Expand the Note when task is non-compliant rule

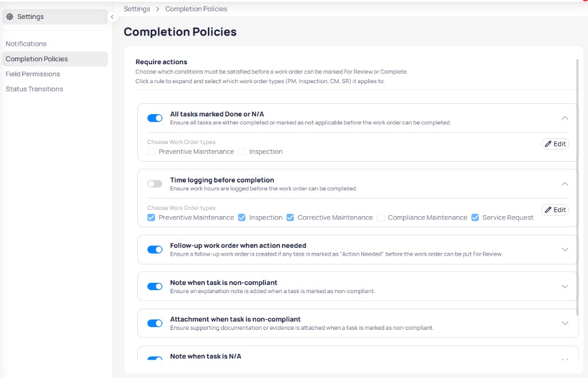tap(565, 287)
